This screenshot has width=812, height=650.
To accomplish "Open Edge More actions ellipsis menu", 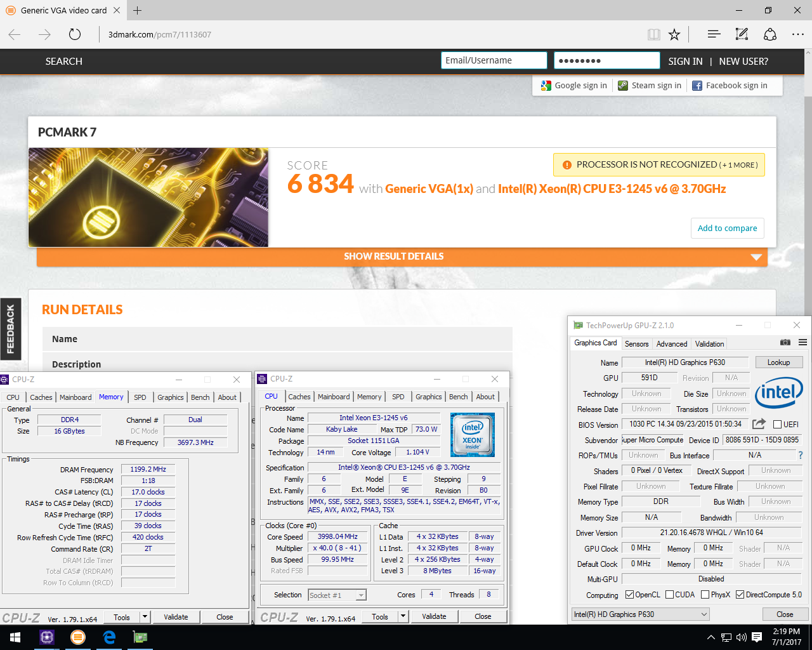I will [x=798, y=34].
